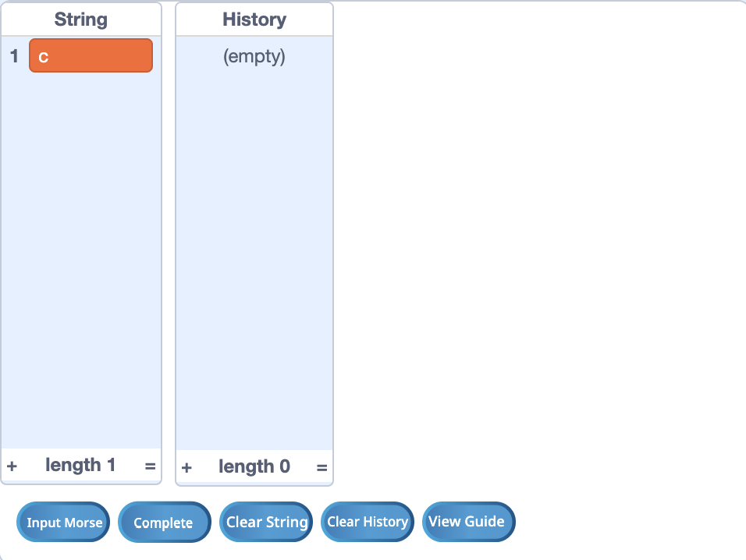Click the Clear History button
Viewport: 746px width, 560px height.
tap(368, 522)
